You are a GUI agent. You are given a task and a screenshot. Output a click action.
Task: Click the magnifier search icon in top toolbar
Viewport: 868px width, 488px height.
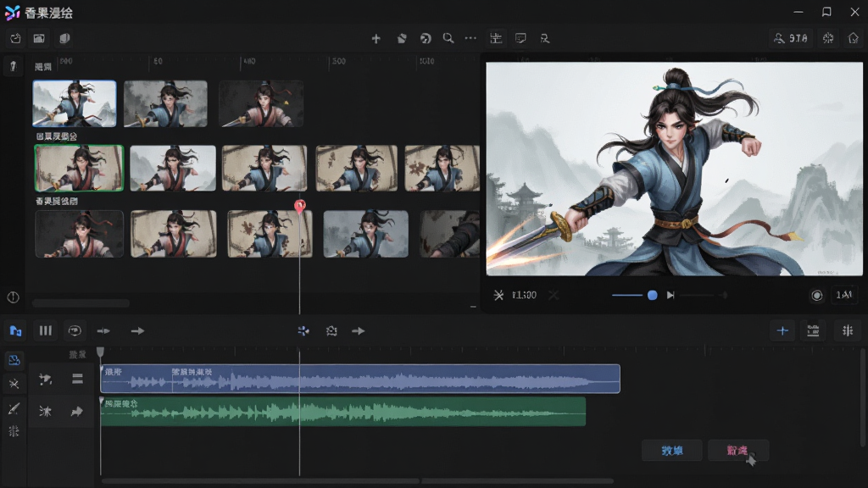(448, 38)
